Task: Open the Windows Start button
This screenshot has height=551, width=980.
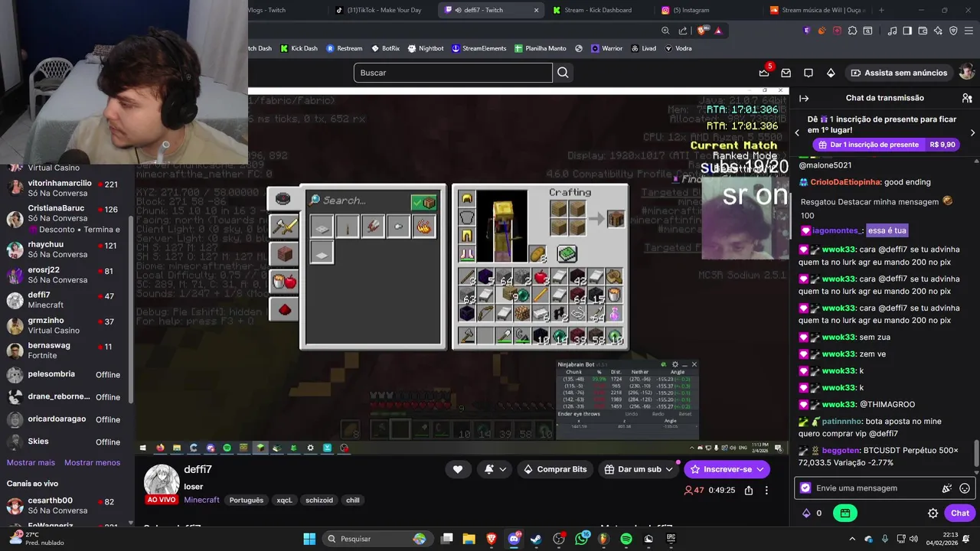Action: (309, 539)
